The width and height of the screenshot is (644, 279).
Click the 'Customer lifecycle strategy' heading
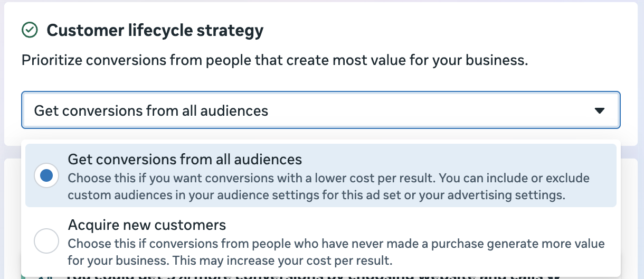click(x=155, y=31)
